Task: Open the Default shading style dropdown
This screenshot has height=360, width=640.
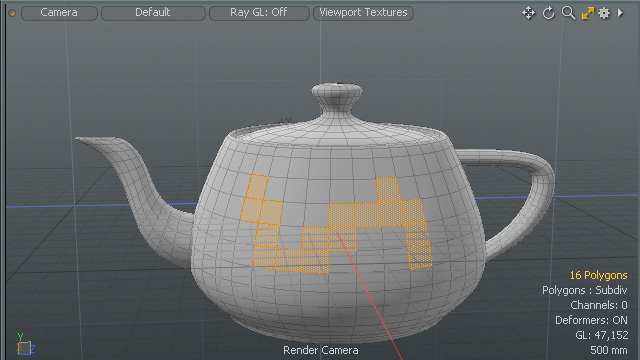Action: point(153,13)
